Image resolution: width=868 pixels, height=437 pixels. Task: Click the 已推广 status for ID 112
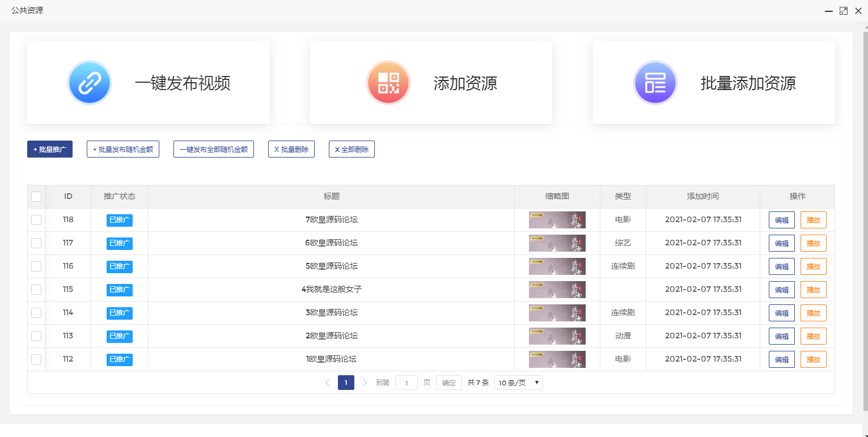(x=119, y=359)
